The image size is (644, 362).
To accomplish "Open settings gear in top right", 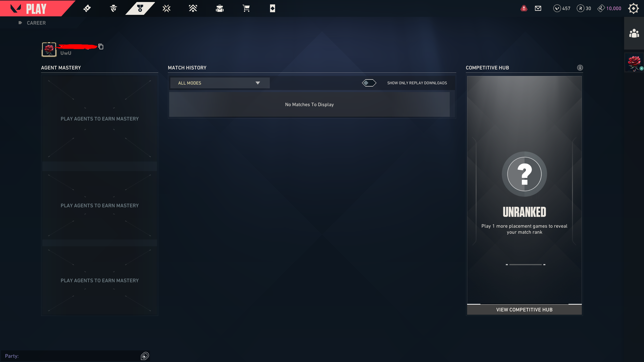I will click(633, 9).
